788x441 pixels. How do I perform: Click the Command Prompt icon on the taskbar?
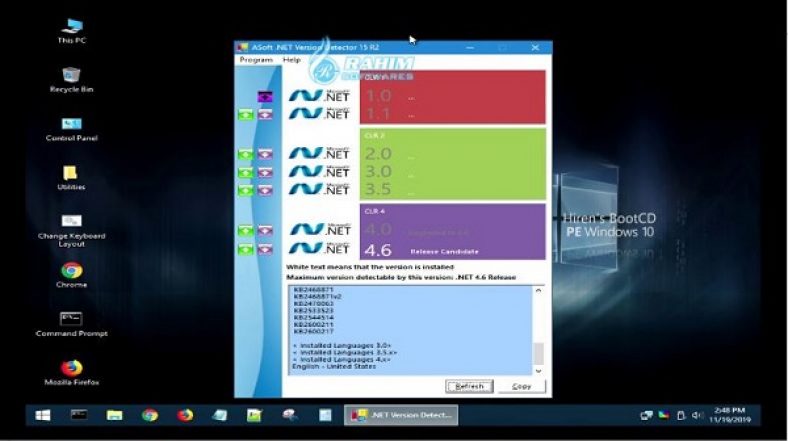(x=79, y=415)
